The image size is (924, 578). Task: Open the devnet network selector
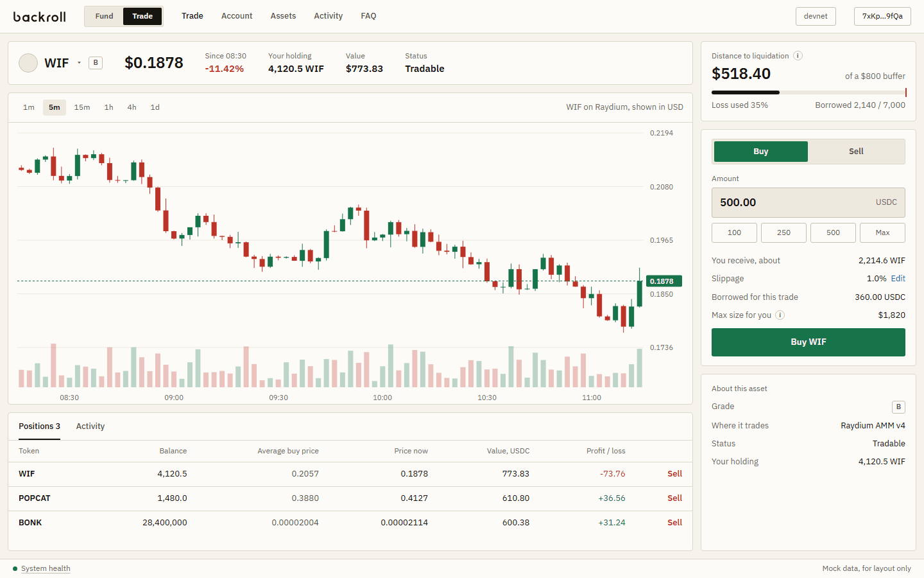pyautogui.click(x=816, y=16)
